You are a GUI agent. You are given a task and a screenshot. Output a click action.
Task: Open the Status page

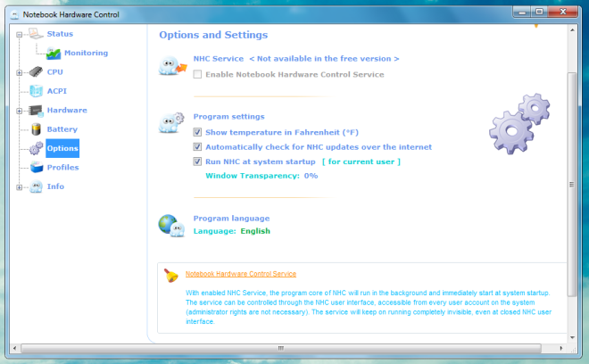point(60,34)
